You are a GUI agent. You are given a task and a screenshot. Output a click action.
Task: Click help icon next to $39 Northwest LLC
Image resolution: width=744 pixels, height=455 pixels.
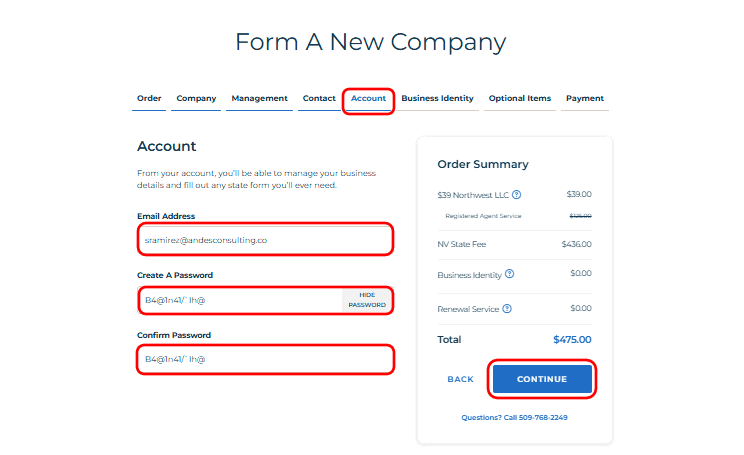click(x=517, y=195)
